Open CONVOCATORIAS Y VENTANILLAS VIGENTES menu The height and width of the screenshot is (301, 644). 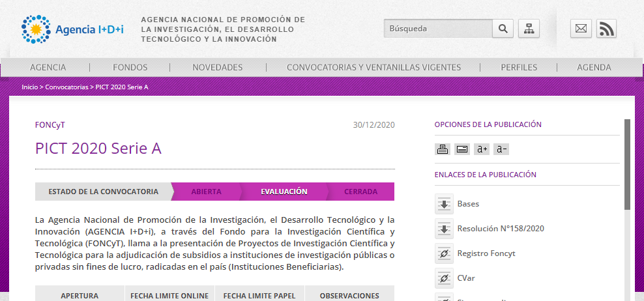(x=373, y=67)
